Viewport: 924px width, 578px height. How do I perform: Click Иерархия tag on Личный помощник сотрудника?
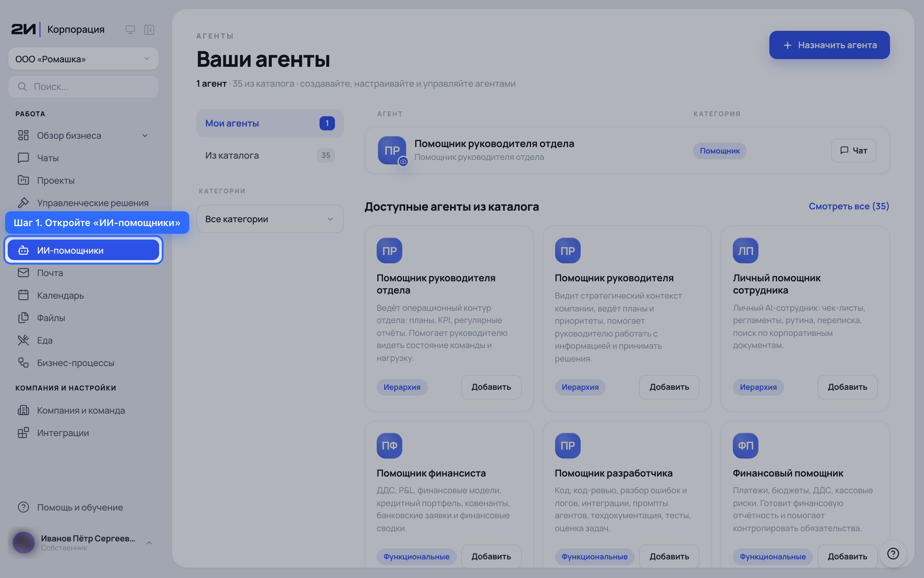[758, 387]
